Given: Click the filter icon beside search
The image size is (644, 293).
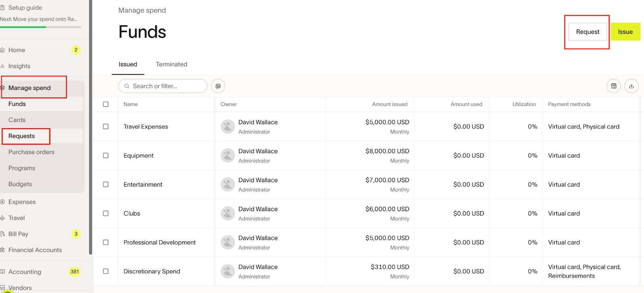Looking at the screenshot, I should [218, 86].
